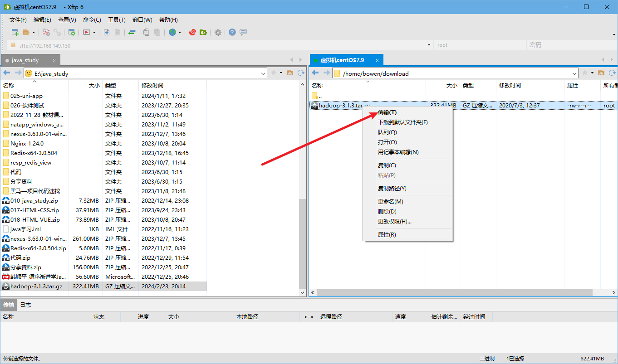This screenshot has width=618, height=364.
Task: Click the New Session toolbar icon
Action: tap(15, 32)
